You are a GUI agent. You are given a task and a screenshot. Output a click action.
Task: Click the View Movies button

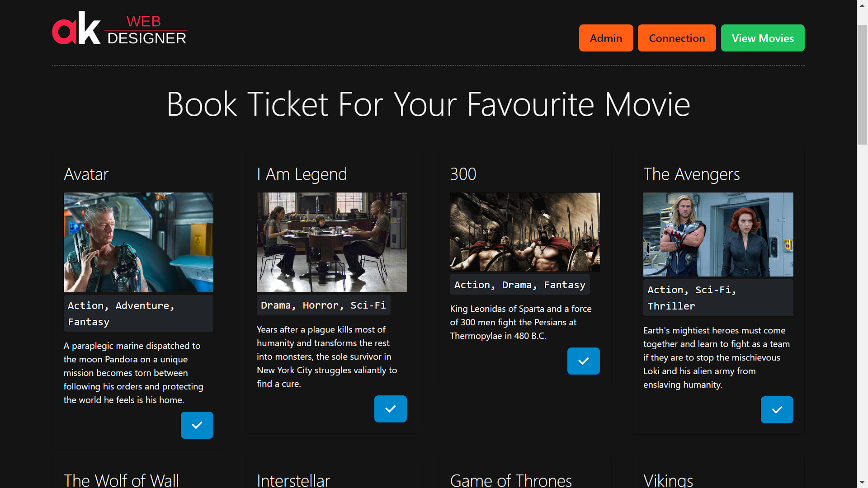point(763,38)
